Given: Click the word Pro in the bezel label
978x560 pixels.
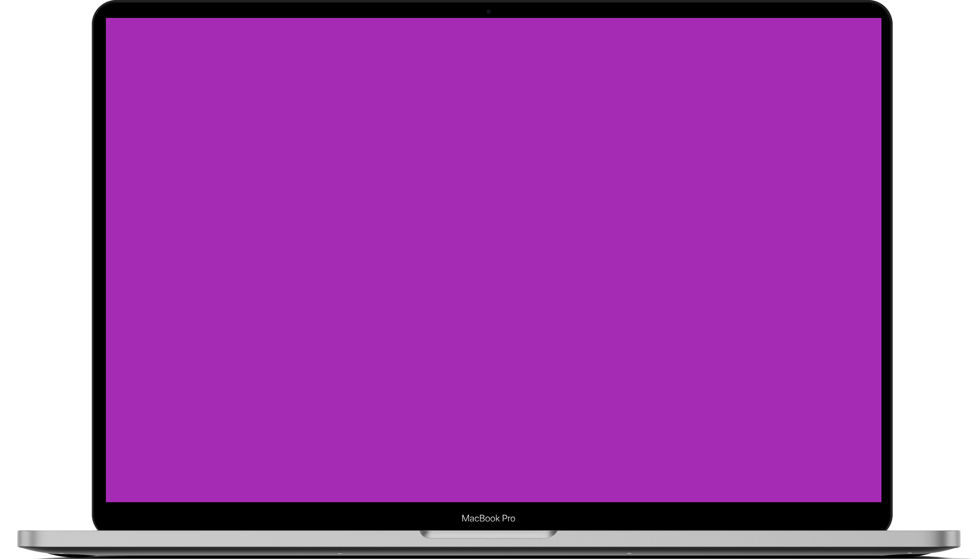Looking at the screenshot, I should [x=508, y=518].
